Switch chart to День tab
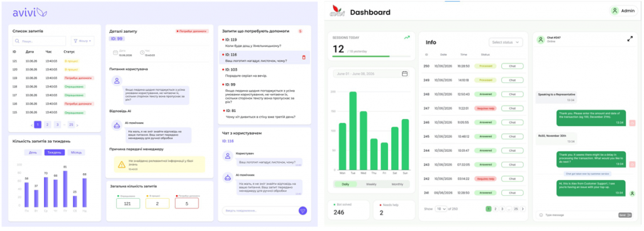 33,152
